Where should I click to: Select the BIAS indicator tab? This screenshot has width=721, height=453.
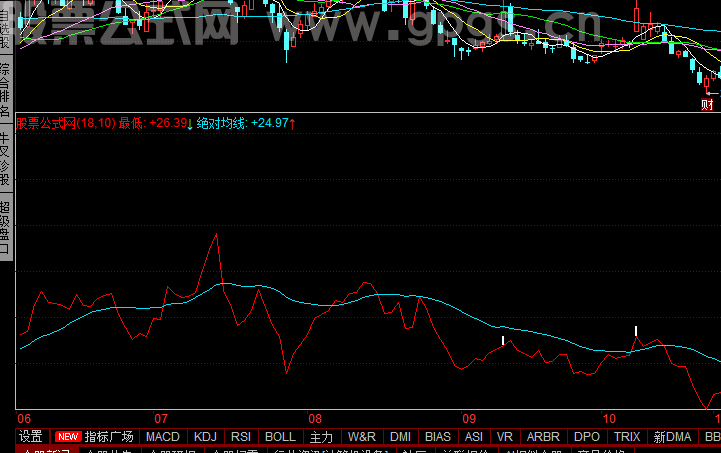click(x=438, y=436)
